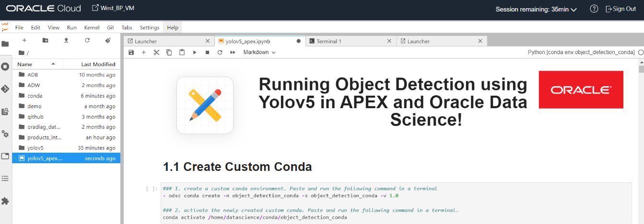Image resolution: width=644 pixels, height=224 pixels.
Task: Open the yolov5 folder
Action: pyautogui.click(x=66, y=148)
